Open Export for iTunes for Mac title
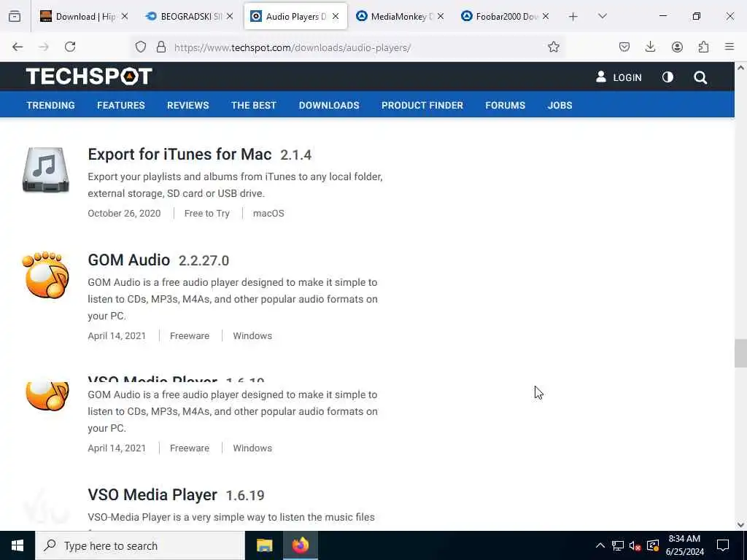 click(x=179, y=155)
